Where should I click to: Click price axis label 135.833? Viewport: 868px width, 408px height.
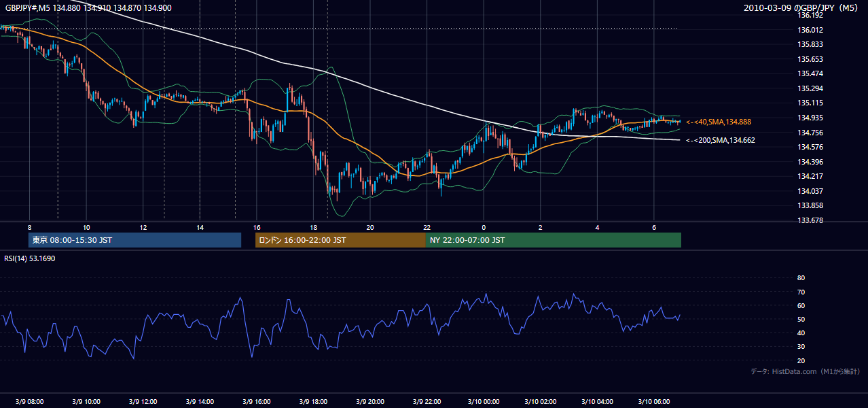(810, 44)
